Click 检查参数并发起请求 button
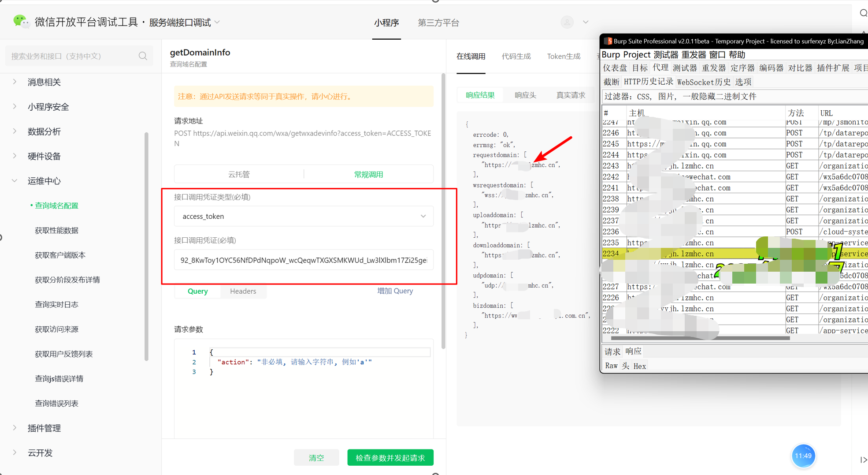The height and width of the screenshot is (475, 868). [390, 458]
